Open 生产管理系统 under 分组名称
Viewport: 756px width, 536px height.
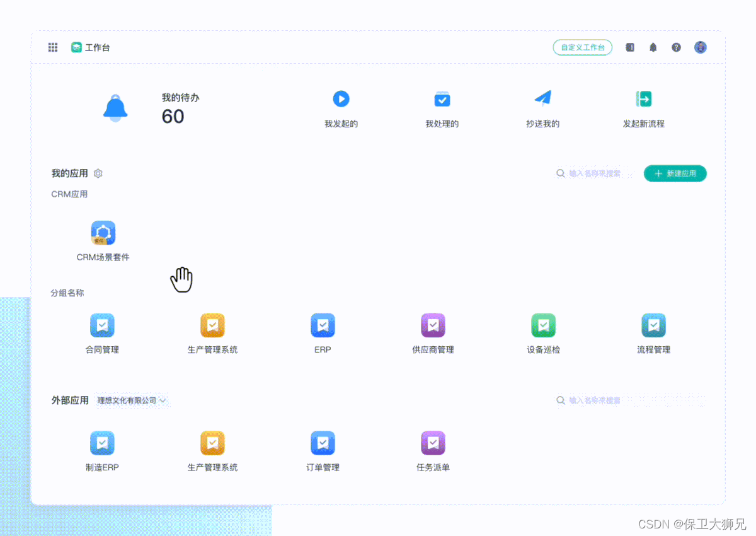pyautogui.click(x=212, y=325)
